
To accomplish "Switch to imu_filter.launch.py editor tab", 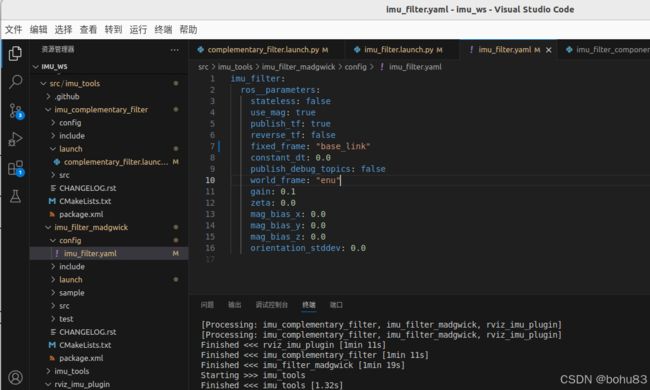I will (x=402, y=50).
